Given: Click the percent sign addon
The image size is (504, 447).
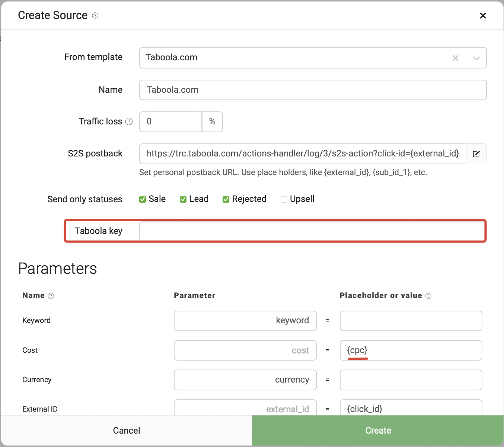Looking at the screenshot, I should (x=212, y=122).
